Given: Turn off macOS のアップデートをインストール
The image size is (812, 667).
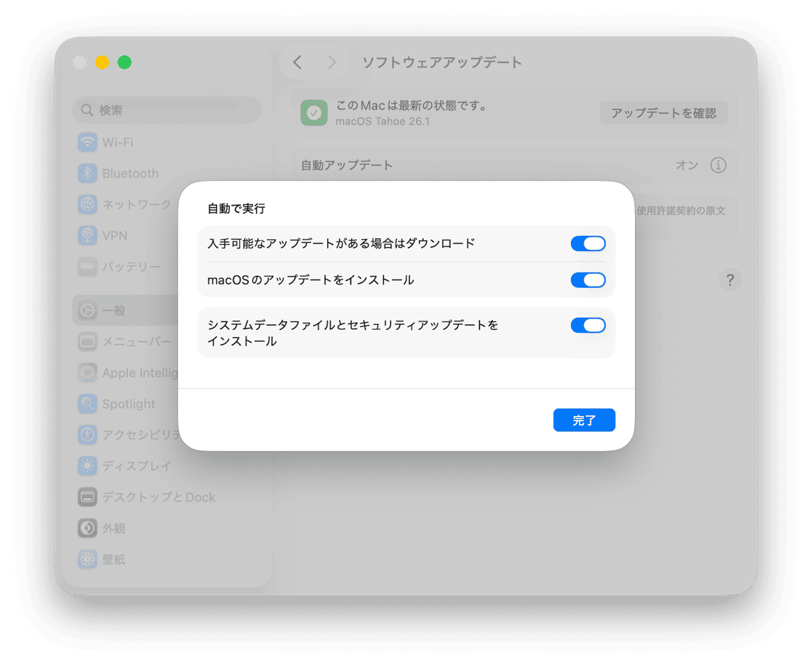Looking at the screenshot, I should coord(588,280).
